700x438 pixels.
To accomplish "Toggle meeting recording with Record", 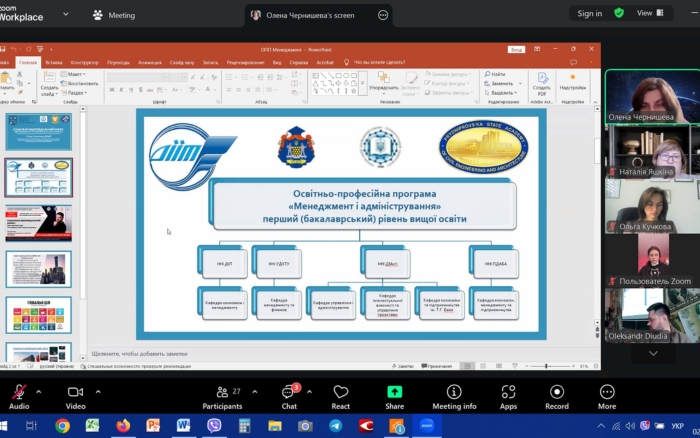I will pos(557,392).
